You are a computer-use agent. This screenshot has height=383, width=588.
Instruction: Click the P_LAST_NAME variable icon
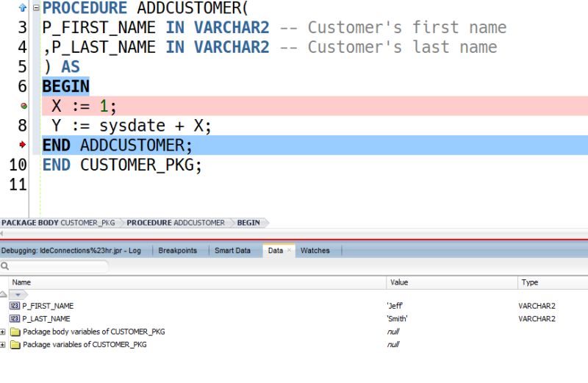click(x=15, y=318)
